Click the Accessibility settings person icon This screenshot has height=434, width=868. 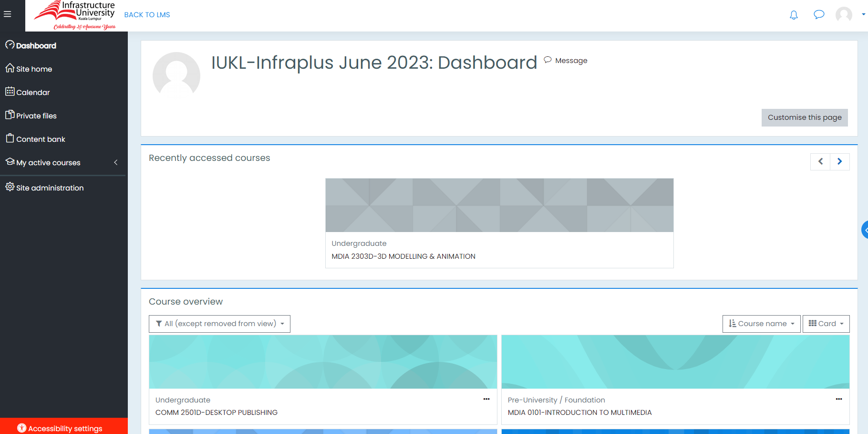pos(21,428)
